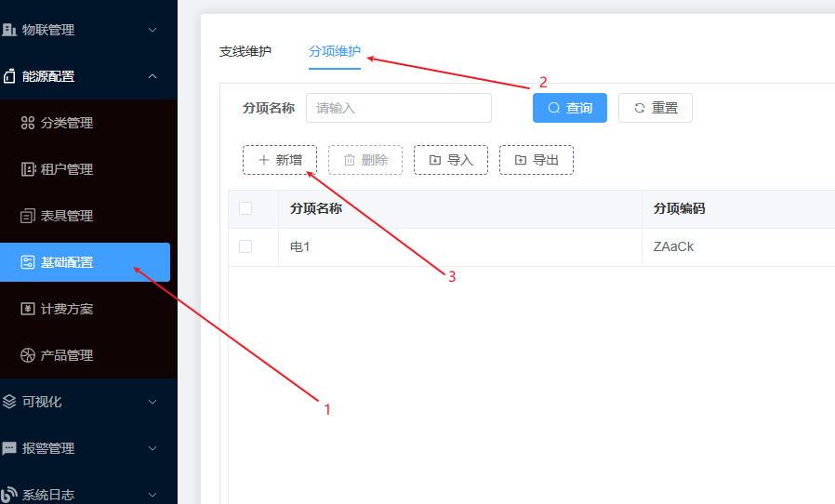The image size is (835, 504).
Task: Select the 分项维护 tab
Action: [335, 52]
